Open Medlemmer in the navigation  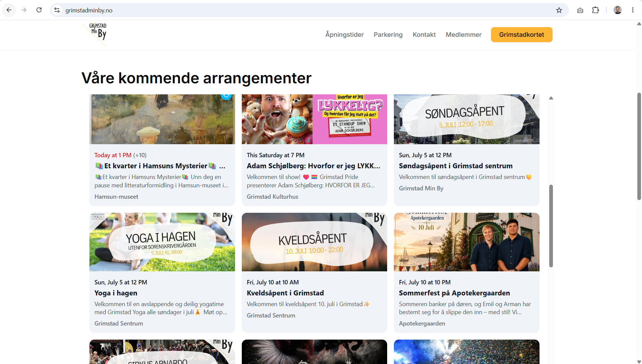[463, 34]
